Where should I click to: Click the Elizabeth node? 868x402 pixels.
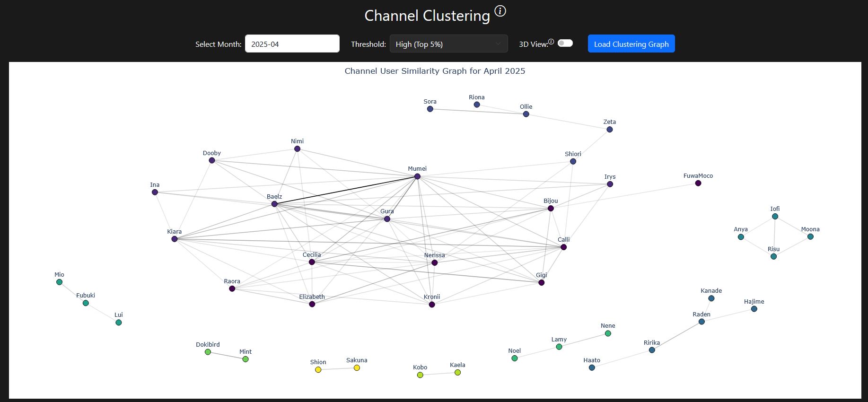click(312, 304)
